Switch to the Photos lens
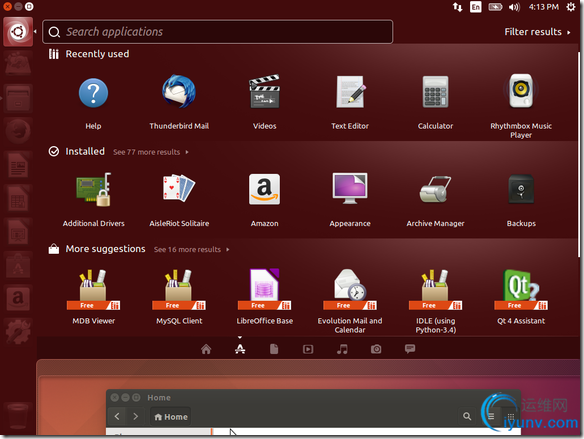Viewport: 584px width, 439px height. 376,349
